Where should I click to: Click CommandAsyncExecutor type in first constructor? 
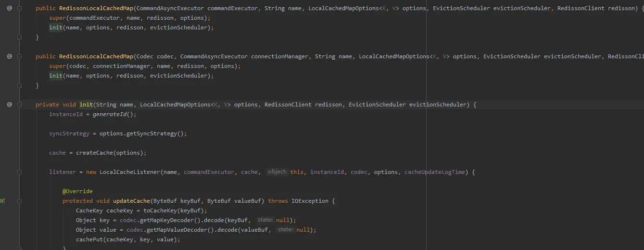(170, 8)
